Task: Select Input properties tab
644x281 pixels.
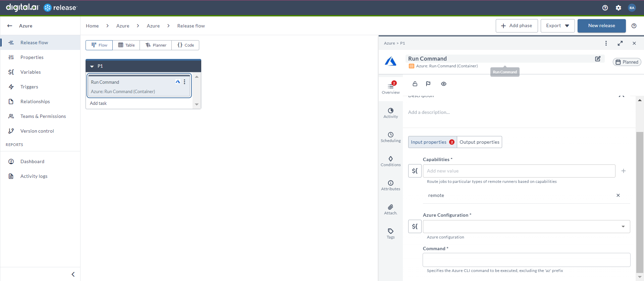Action: tap(433, 142)
